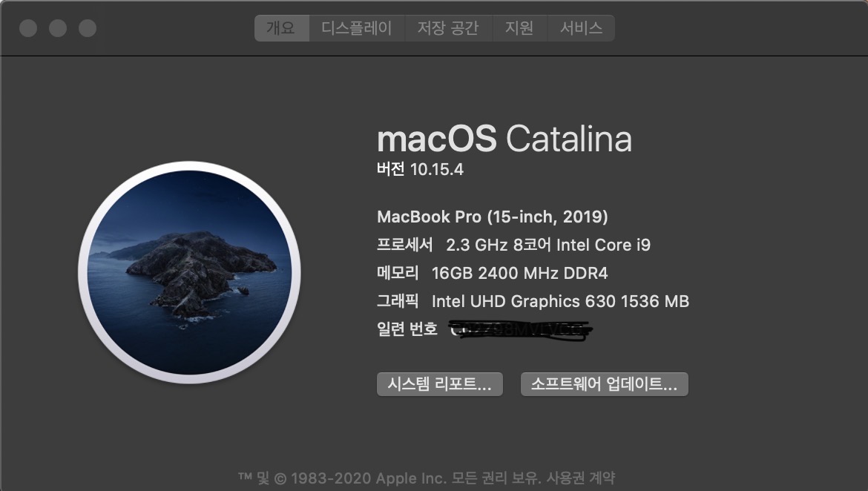Select the macOS Catalina title text
The image size is (868, 491).
[x=504, y=139]
